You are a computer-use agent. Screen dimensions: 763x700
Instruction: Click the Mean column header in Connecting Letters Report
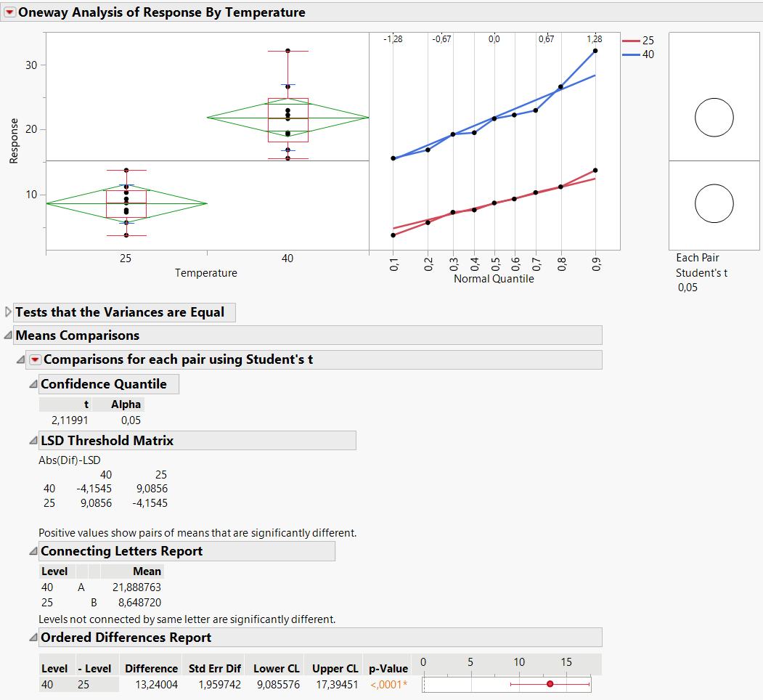tap(147, 571)
